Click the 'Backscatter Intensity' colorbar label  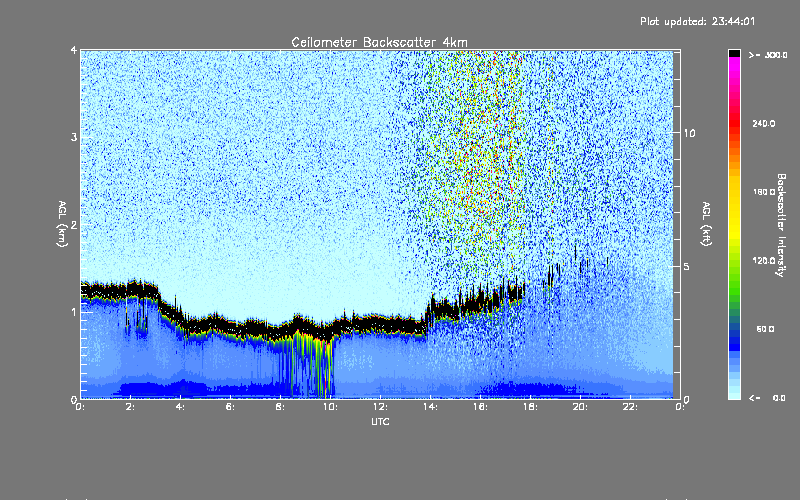pos(781,225)
